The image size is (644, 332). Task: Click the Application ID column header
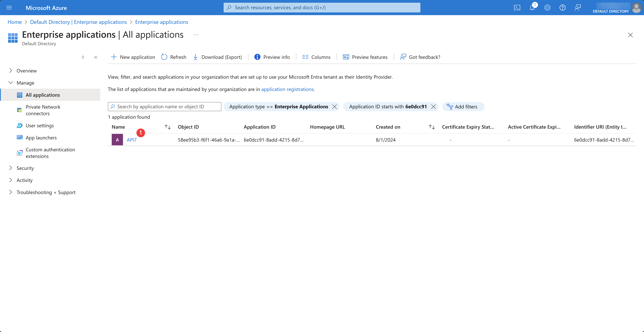click(x=259, y=127)
